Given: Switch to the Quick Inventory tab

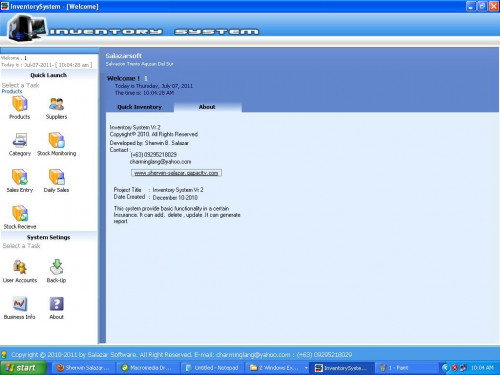Looking at the screenshot, I should (x=139, y=107).
